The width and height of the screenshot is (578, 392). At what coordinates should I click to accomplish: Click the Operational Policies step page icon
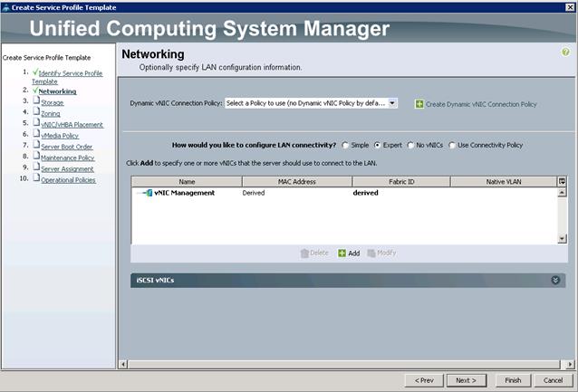tap(36, 177)
